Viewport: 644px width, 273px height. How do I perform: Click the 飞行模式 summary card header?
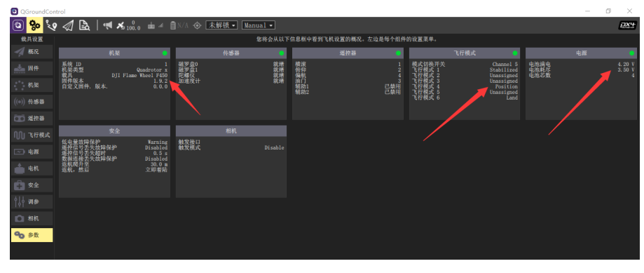[x=465, y=53]
